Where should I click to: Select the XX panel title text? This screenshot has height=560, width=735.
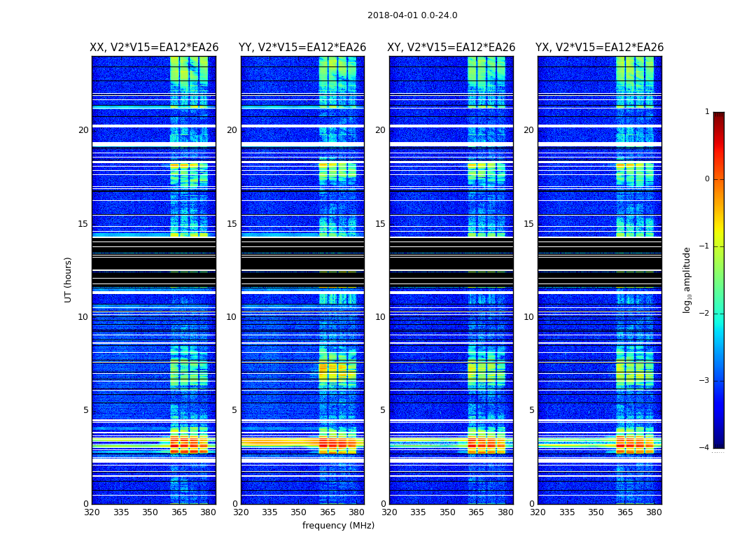(x=154, y=48)
